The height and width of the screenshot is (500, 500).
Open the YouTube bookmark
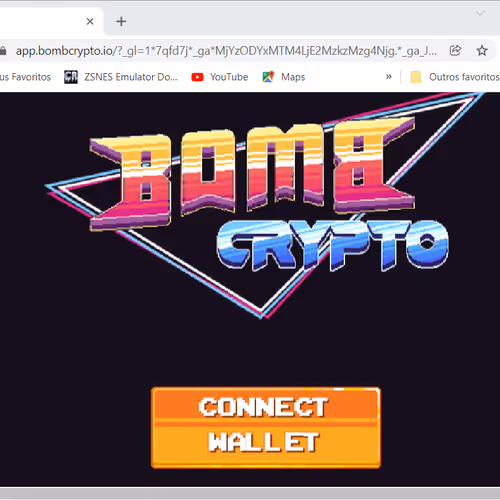[x=220, y=77]
